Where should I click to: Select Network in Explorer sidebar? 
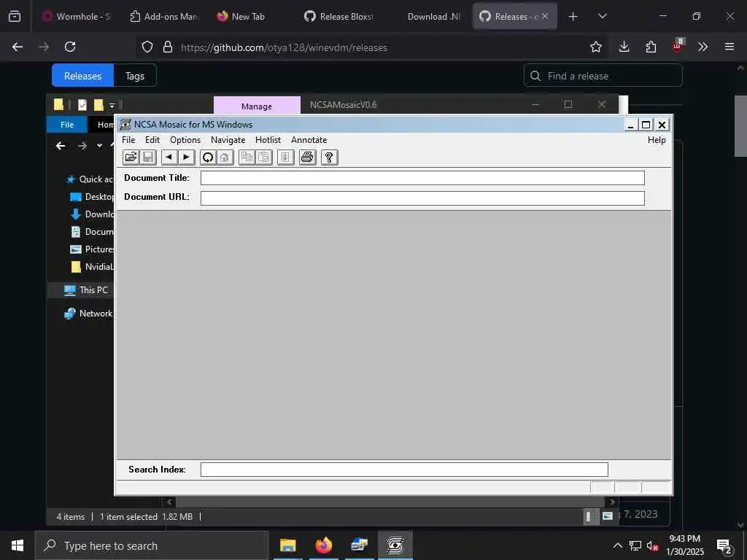pos(88,314)
